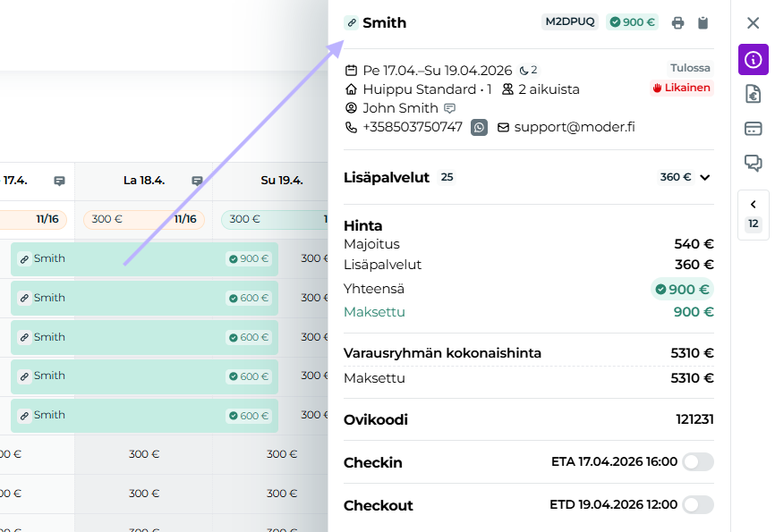Select the top Smith reservation bar showing 900 €
Screen dimensions: 775x532
click(143, 258)
